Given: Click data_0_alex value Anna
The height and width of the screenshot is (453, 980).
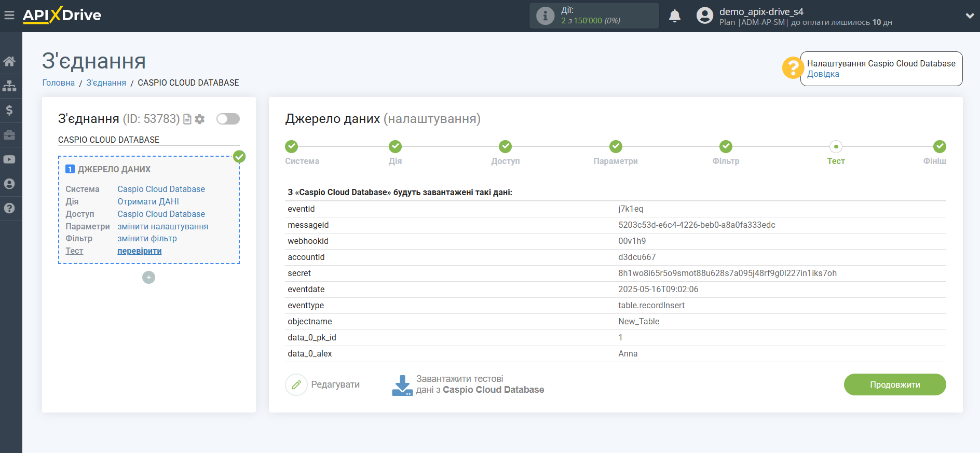Looking at the screenshot, I should (628, 354).
